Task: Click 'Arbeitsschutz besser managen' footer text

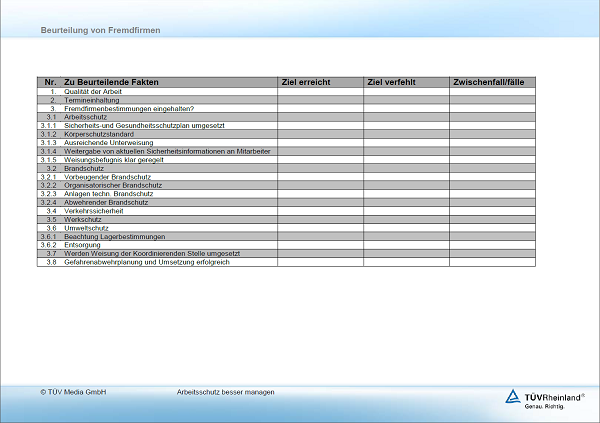Action: click(225, 392)
